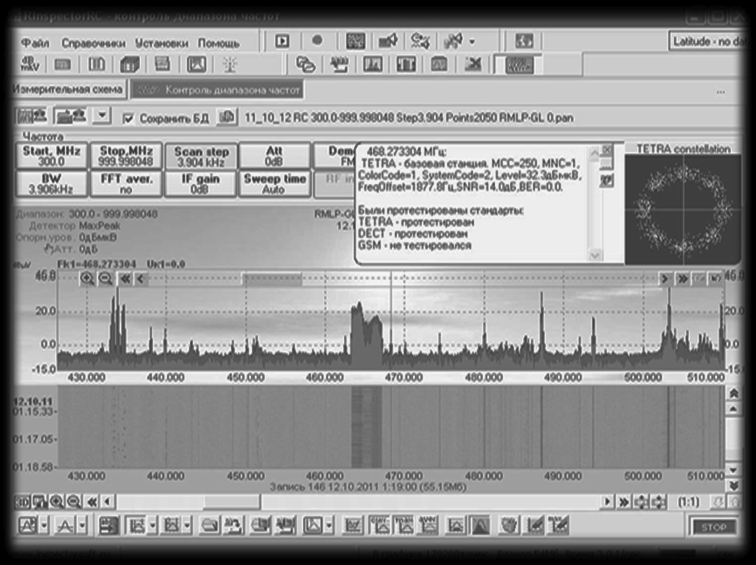Toggle the highlighted spectrogram mode button
This screenshot has height=565, width=756.
(x=519, y=65)
